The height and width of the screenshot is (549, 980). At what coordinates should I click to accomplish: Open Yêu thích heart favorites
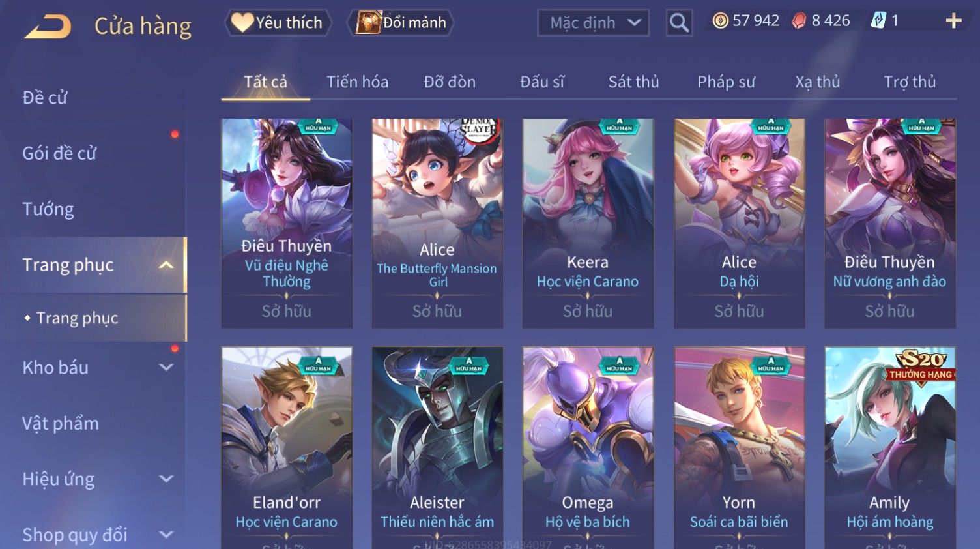(x=278, y=23)
